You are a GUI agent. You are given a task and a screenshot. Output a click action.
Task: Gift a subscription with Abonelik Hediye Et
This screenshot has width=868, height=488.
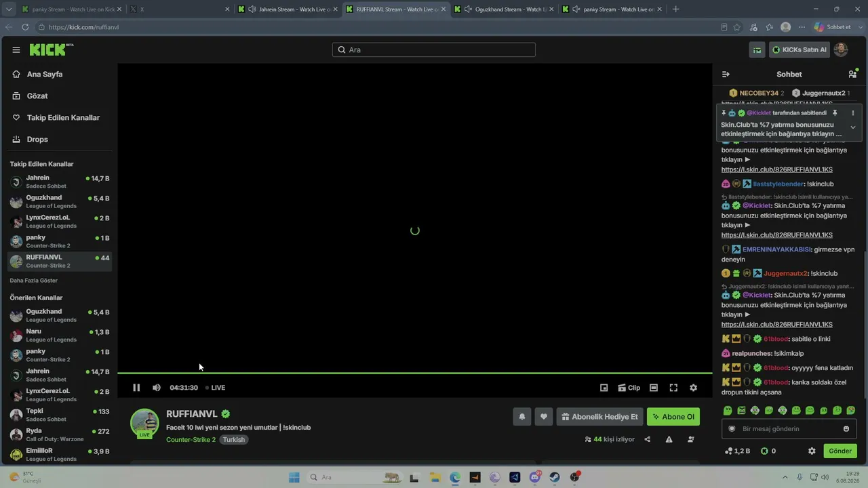pyautogui.click(x=599, y=417)
